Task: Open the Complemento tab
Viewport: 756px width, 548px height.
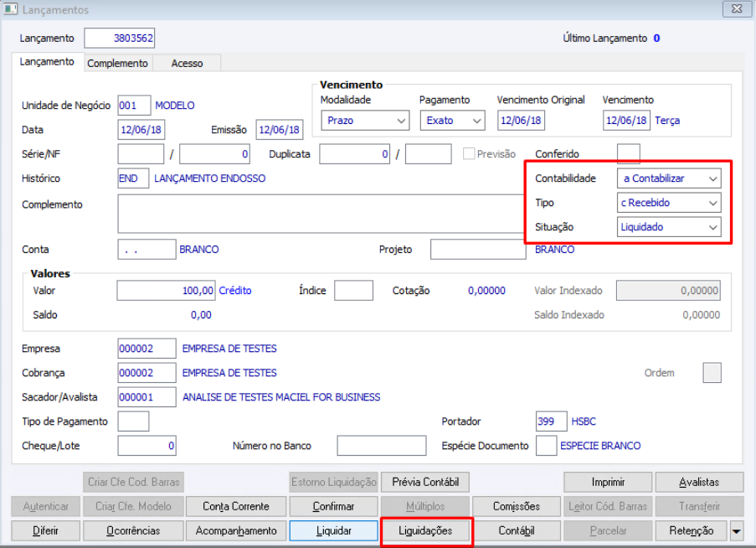Action: (117, 63)
